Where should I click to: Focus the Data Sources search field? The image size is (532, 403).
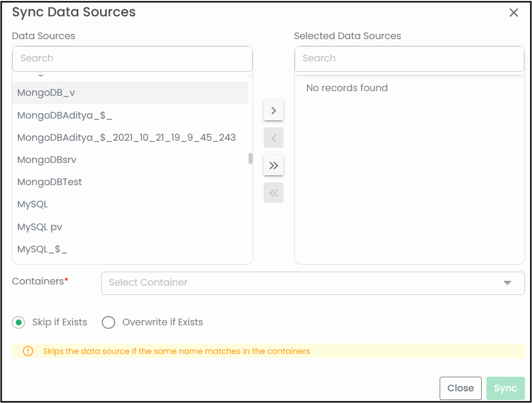tap(132, 58)
